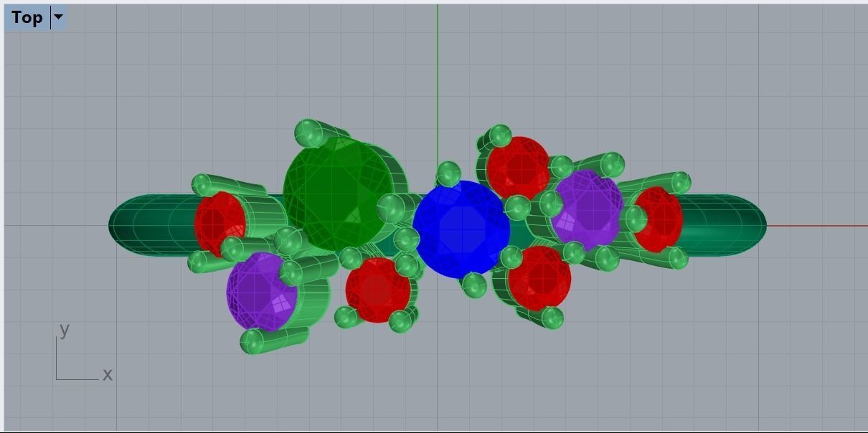
Task: Select the blue round gemstone
Action: (x=461, y=229)
